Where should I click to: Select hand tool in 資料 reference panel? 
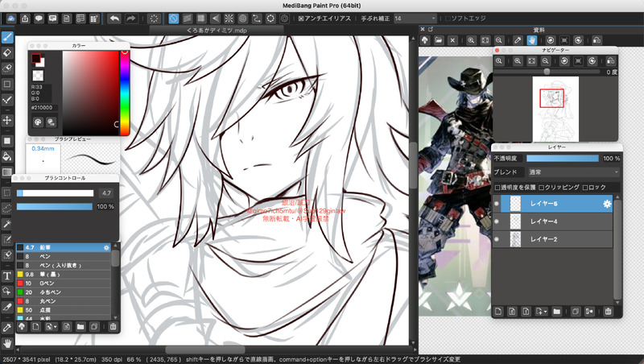[x=532, y=40]
